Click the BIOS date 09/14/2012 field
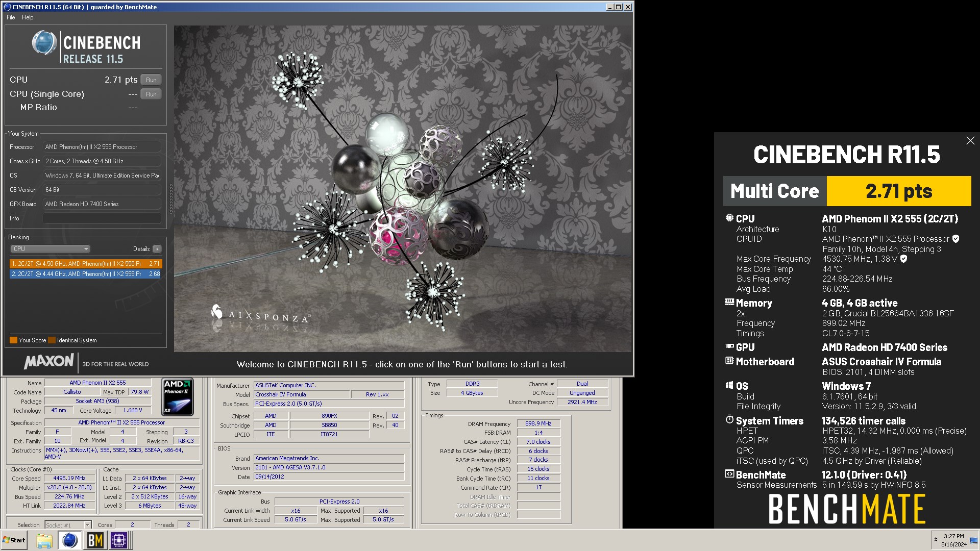This screenshot has height=551, width=980. coord(329,477)
